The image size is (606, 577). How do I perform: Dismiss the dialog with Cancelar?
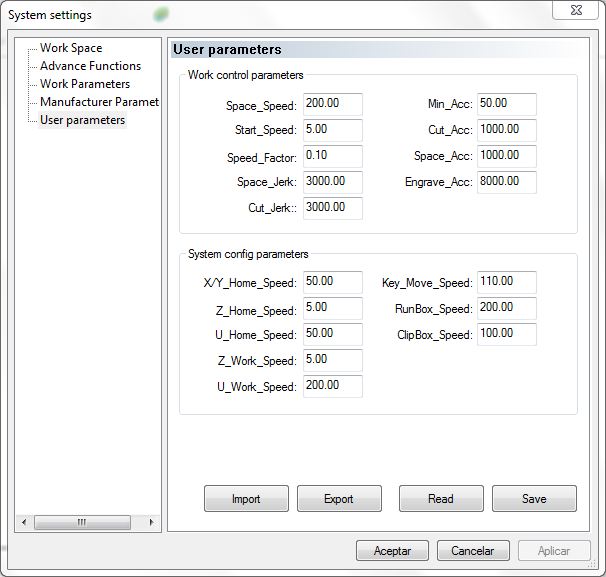(472, 550)
